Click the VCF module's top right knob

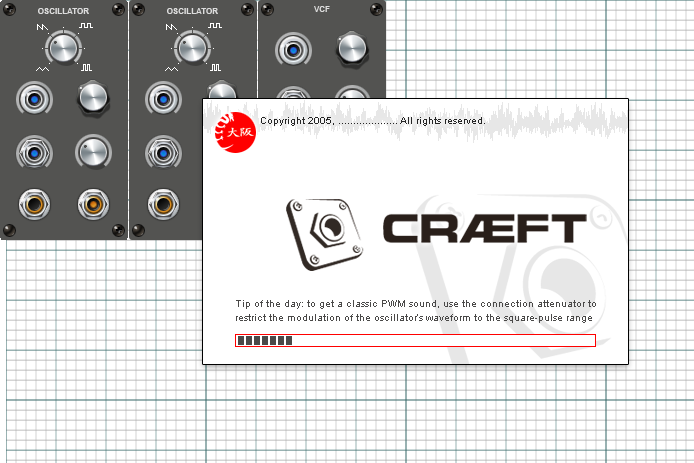click(x=352, y=48)
